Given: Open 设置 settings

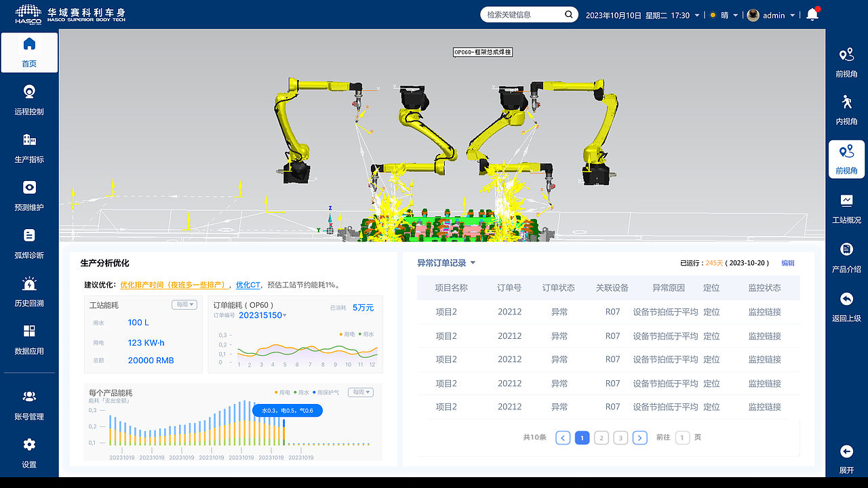Looking at the screenshot, I should point(29,453).
